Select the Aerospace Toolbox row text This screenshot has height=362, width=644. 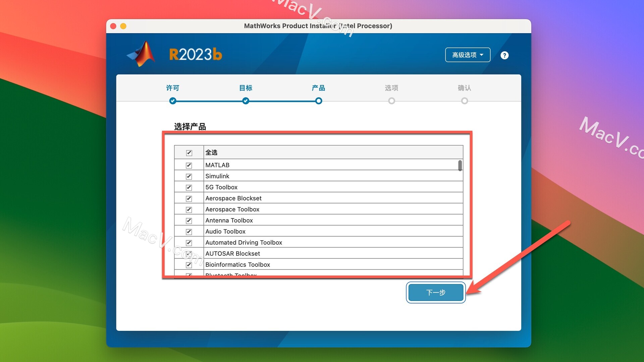point(232,209)
